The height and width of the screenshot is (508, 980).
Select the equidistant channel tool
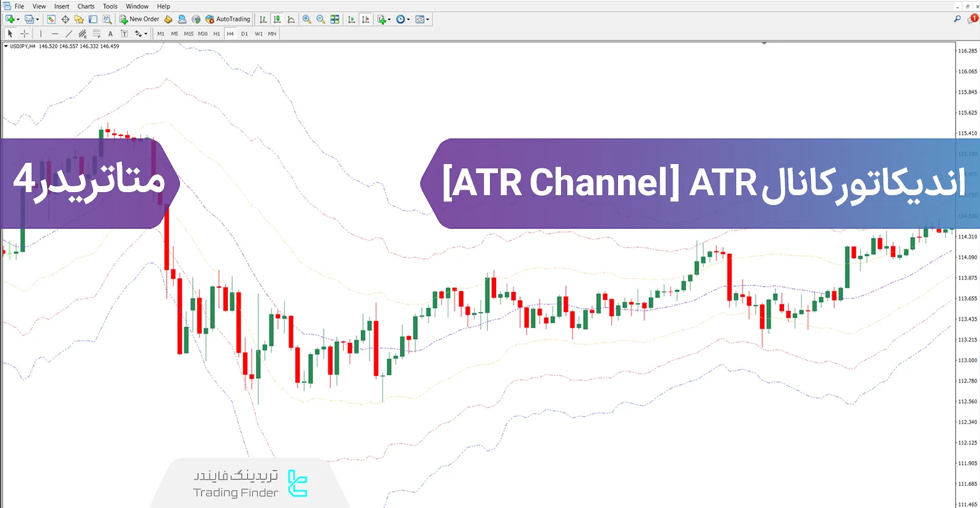[x=83, y=34]
